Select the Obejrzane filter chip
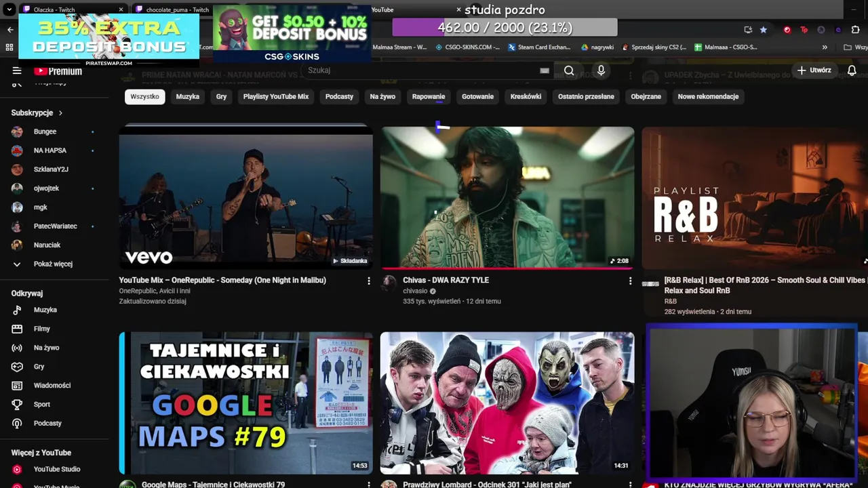This screenshot has height=488, width=868. click(646, 96)
